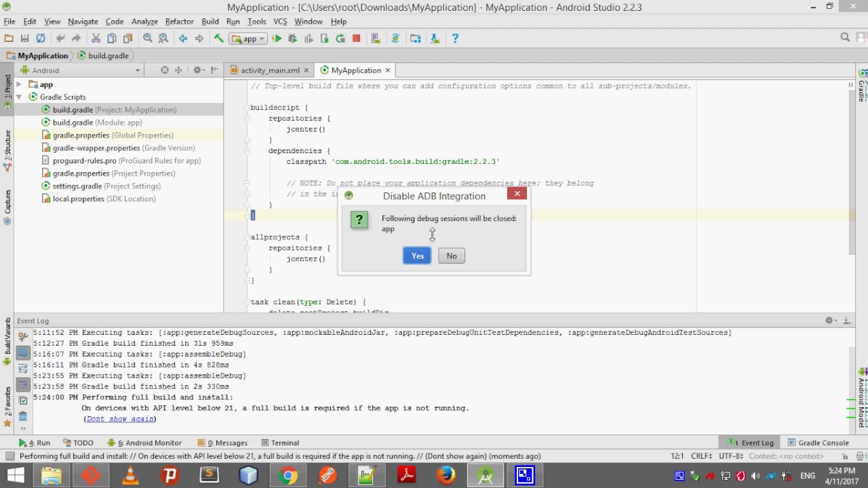Open the Project Structure icon
Screen dimensions: 868x488
(x=415, y=39)
